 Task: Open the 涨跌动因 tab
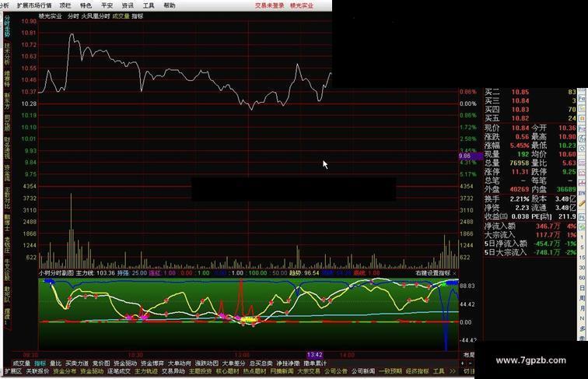coord(207,363)
